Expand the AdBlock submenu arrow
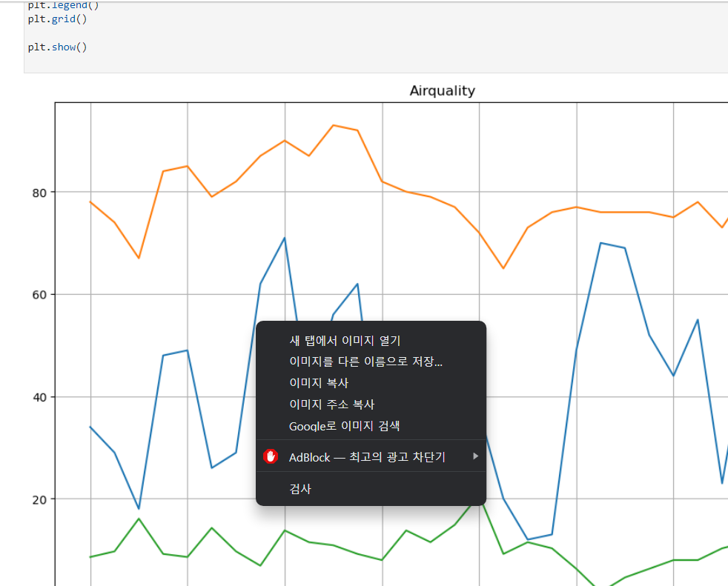Screen dimensions: 728x586 [475, 456]
